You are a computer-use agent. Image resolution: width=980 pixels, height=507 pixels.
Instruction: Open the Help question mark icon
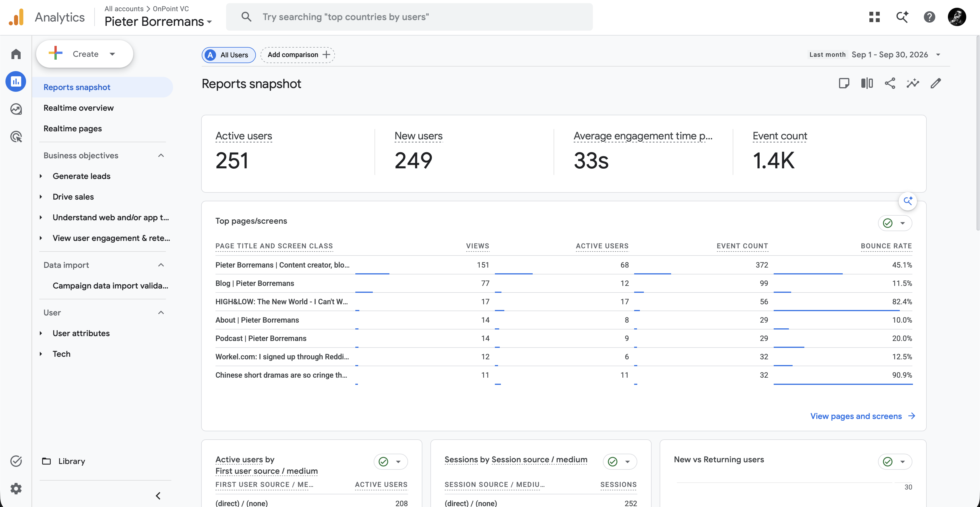point(929,17)
